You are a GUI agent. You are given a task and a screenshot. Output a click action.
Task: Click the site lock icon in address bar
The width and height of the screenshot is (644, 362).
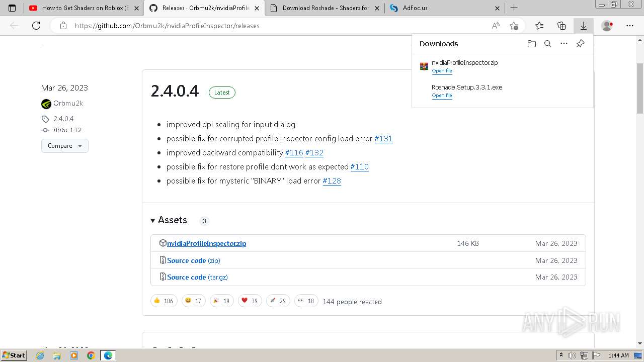[x=63, y=26]
